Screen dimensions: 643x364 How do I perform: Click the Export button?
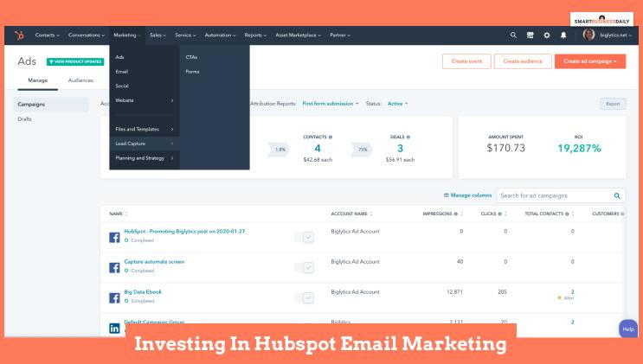coord(613,104)
